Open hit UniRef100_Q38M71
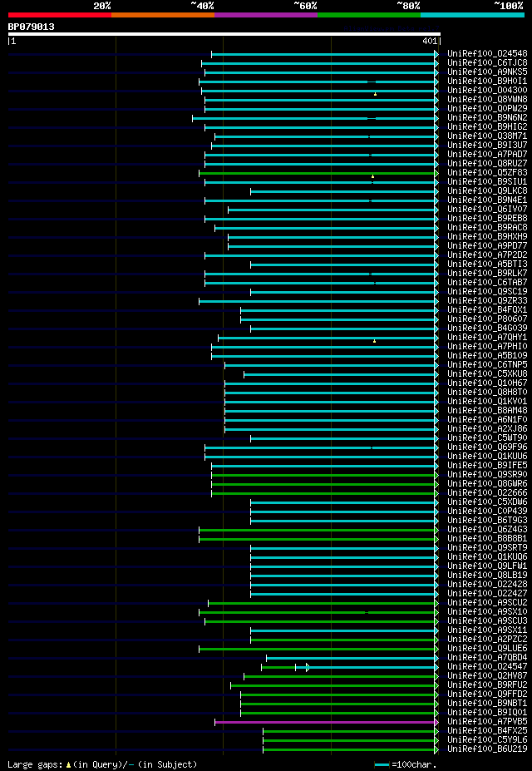The image size is (532, 771). tap(487, 136)
